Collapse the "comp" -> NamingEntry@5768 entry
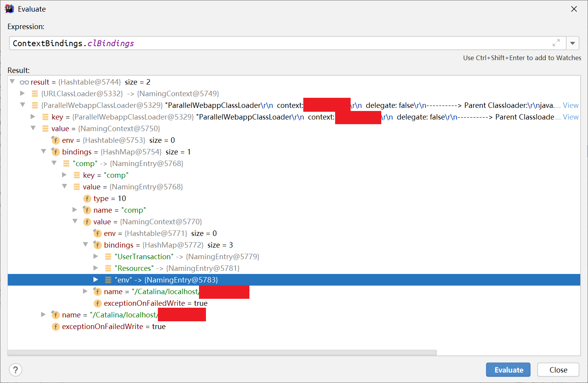Screen dimensions: 588x383 coord(54,163)
